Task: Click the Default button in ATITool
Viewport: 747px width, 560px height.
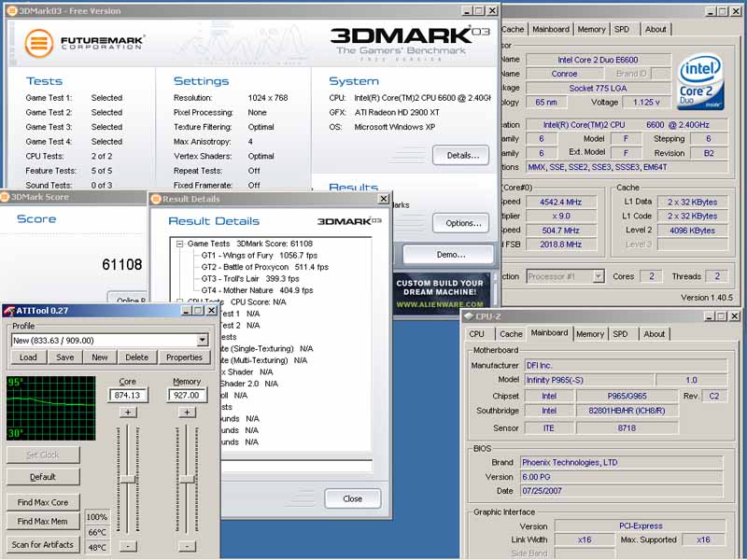Action: (x=43, y=477)
